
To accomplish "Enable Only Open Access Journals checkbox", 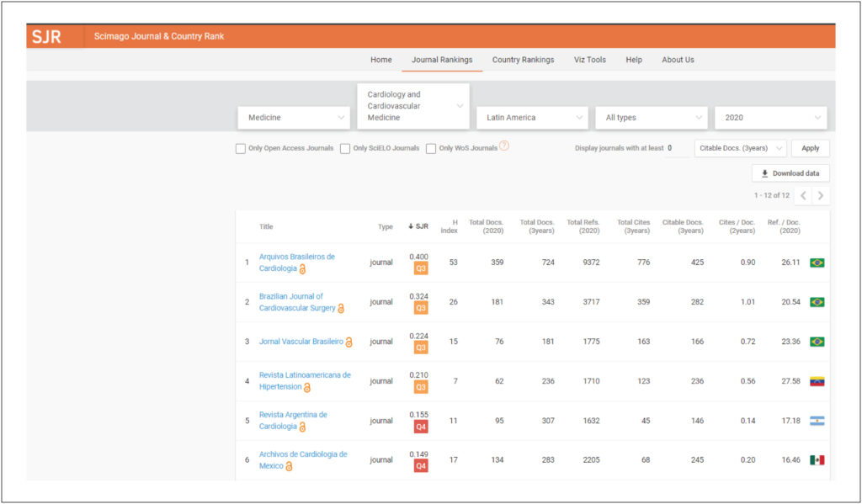I will click(240, 148).
